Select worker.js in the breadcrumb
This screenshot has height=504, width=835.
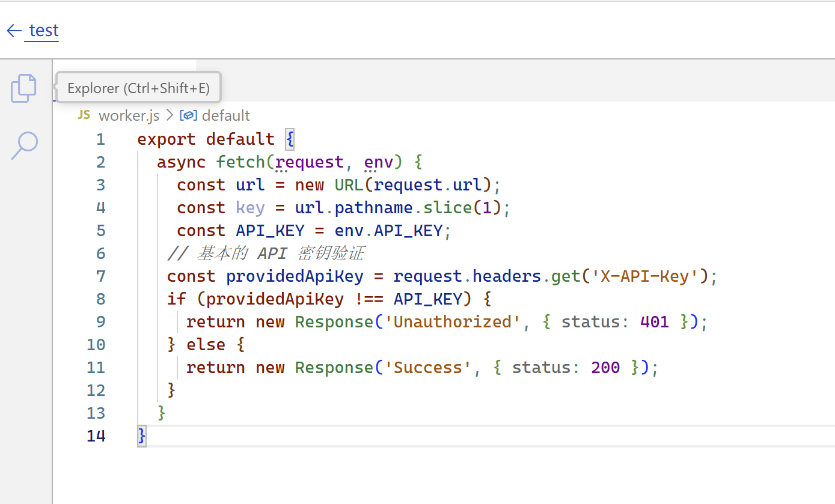click(x=129, y=115)
